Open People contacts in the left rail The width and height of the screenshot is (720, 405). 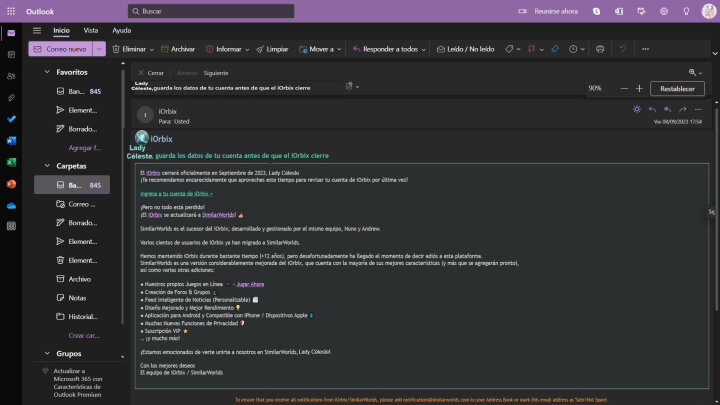pos(11,76)
